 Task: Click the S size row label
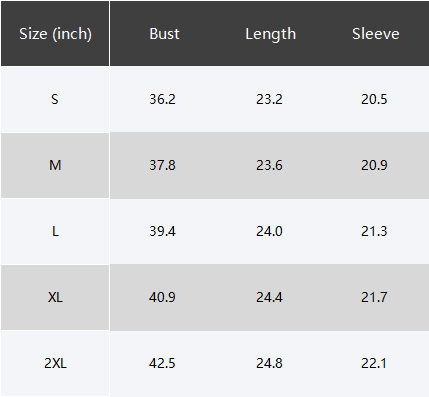(x=55, y=99)
